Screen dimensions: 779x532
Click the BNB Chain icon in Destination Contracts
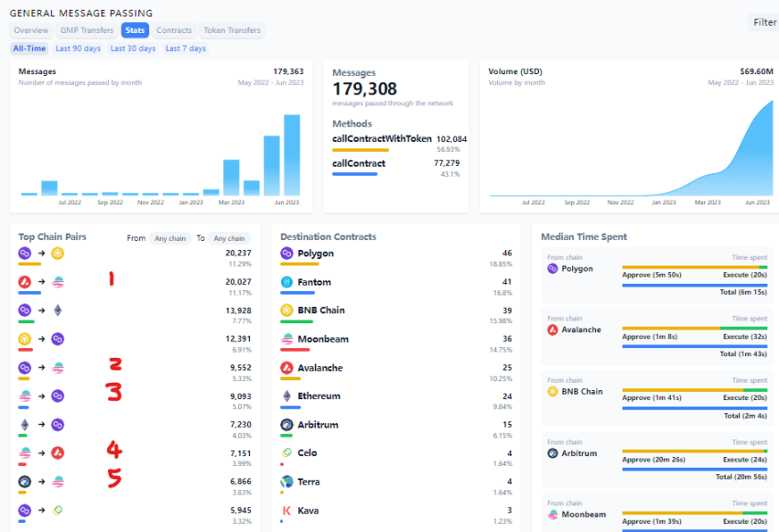point(287,310)
